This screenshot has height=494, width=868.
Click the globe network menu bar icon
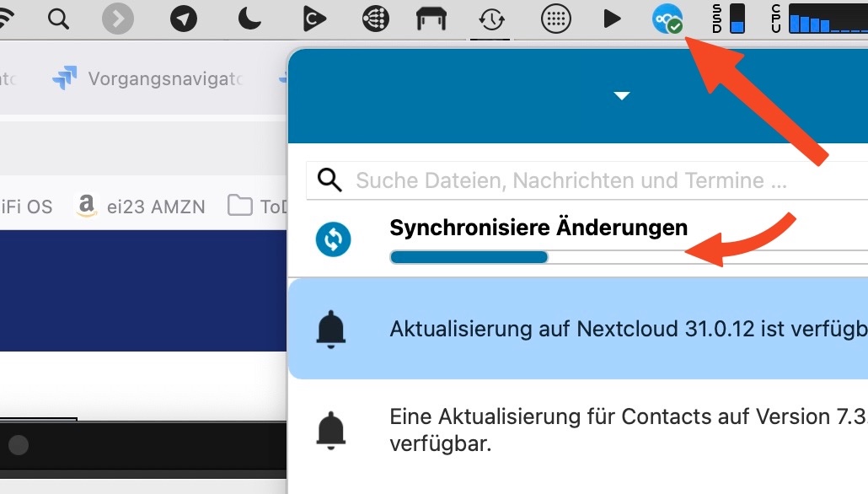click(376, 19)
